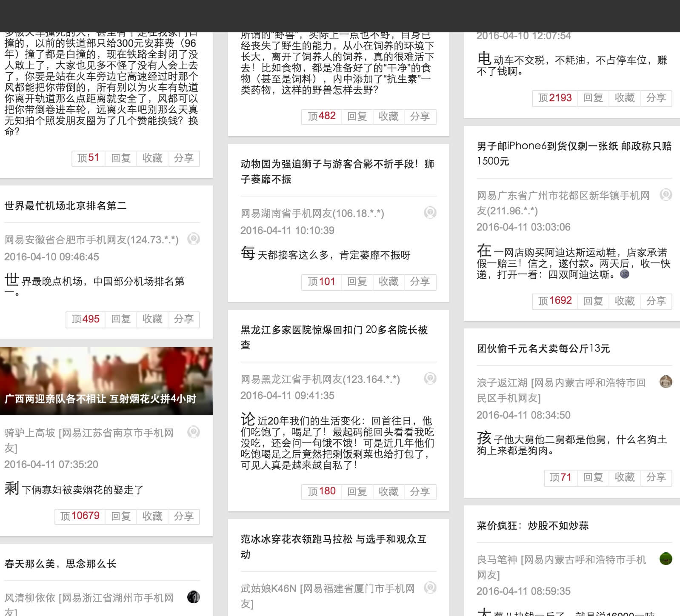
Task: Click 收藏 on the 顶101 comment
Action: click(389, 282)
